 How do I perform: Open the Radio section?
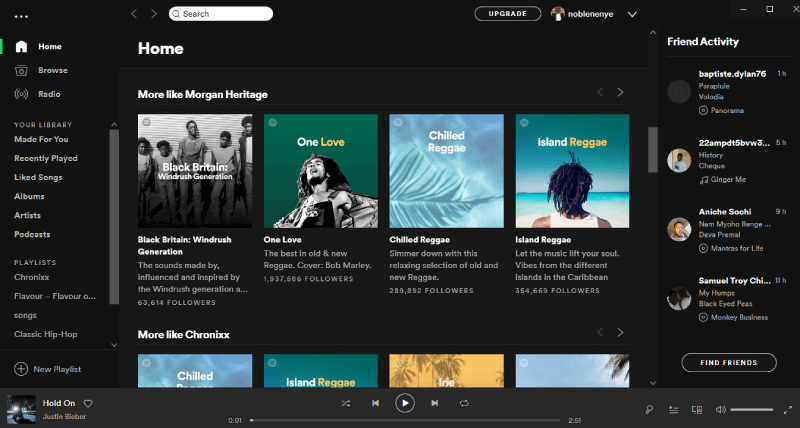pyautogui.click(x=49, y=94)
